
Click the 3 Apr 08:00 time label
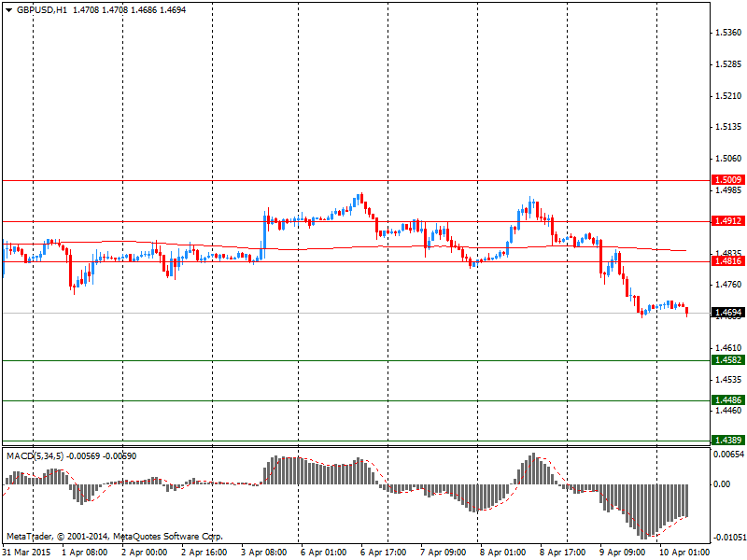(x=263, y=553)
